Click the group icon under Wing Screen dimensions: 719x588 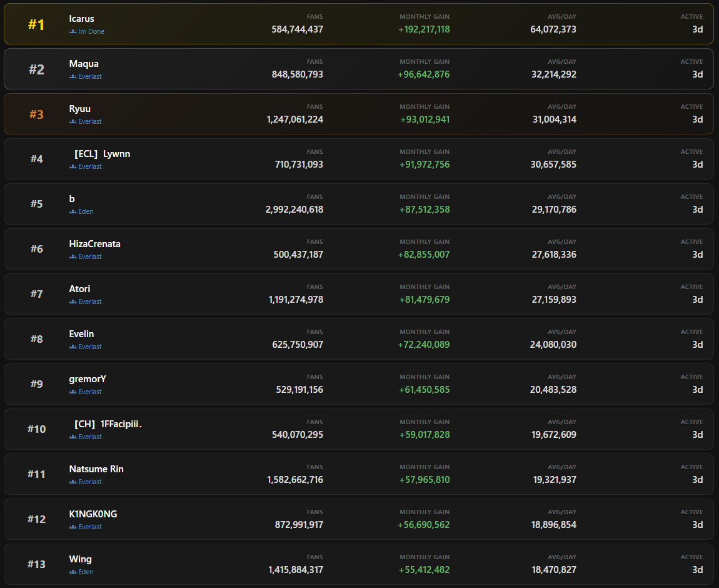point(73,572)
